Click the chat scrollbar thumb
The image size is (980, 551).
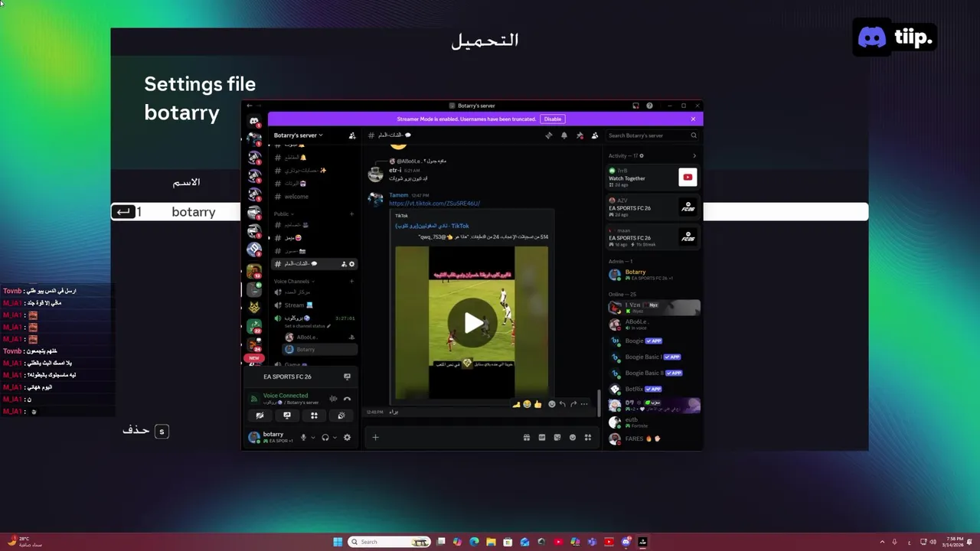pyautogui.click(x=599, y=403)
